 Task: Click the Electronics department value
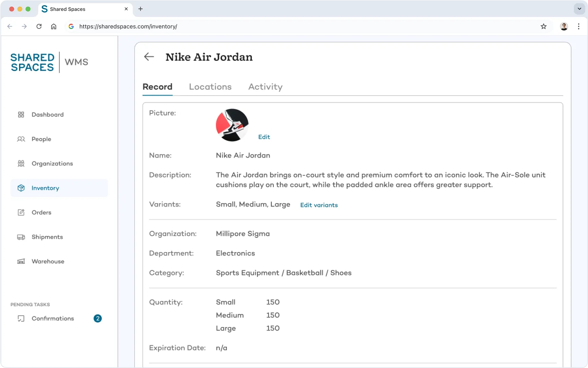[235, 253]
